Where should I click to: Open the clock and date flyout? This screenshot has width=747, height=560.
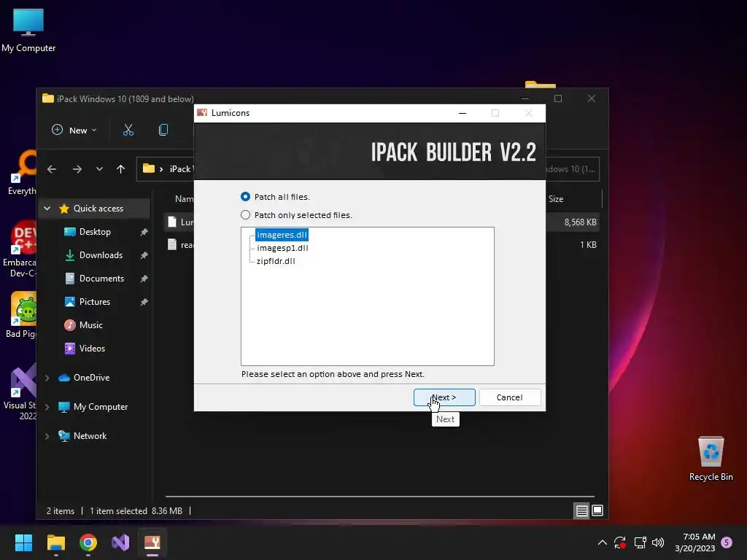pyautogui.click(x=695, y=542)
